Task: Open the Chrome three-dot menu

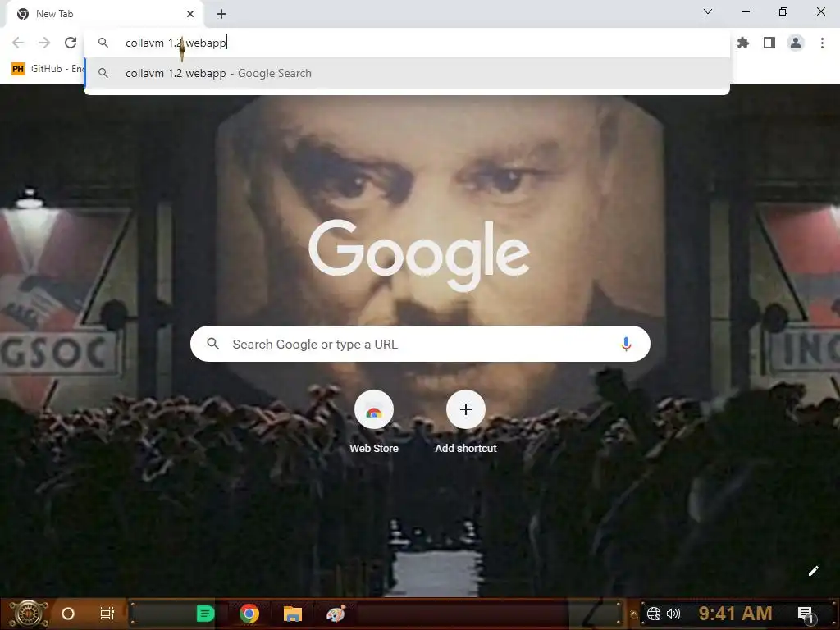Action: (x=822, y=43)
